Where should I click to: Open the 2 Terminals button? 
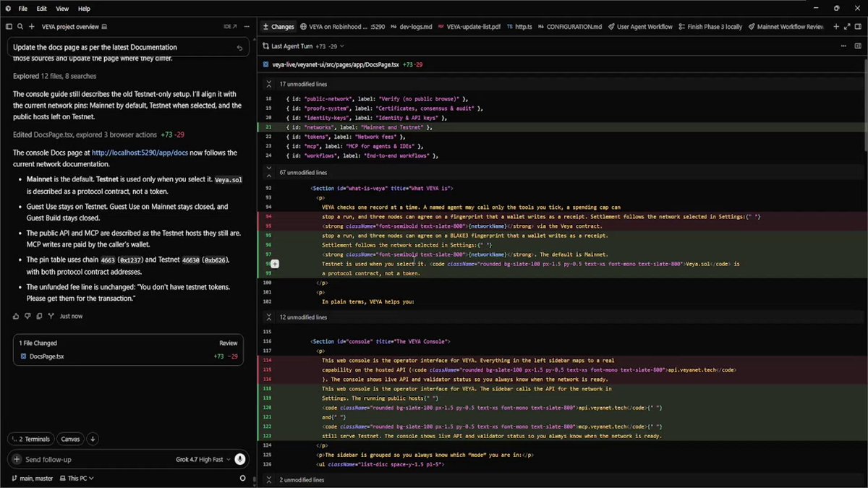(30, 439)
